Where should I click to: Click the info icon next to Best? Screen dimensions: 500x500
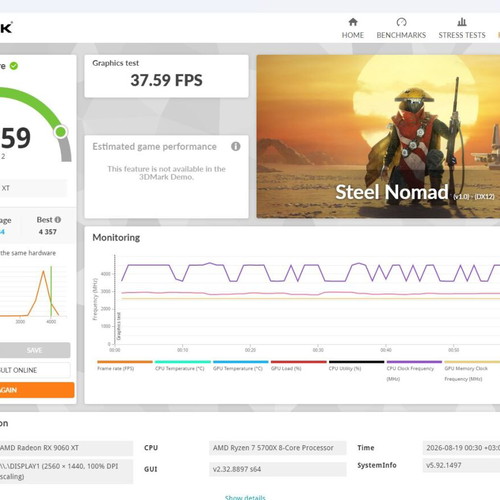58,220
